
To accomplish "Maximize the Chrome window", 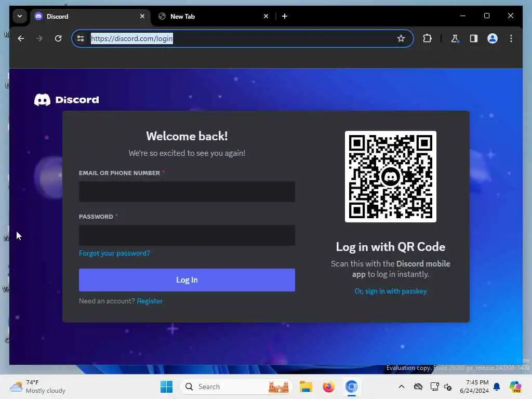I will [486, 16].
